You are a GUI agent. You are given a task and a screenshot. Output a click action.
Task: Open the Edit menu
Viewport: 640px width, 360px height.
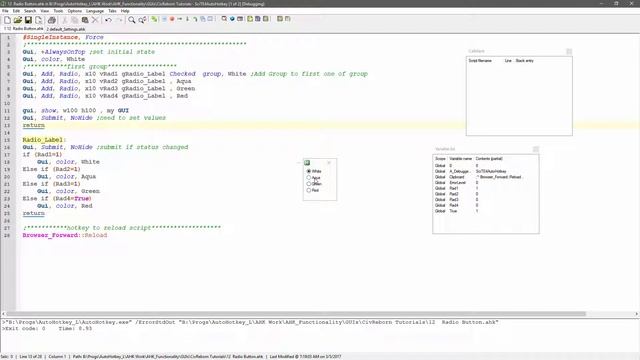pos(16,11)
